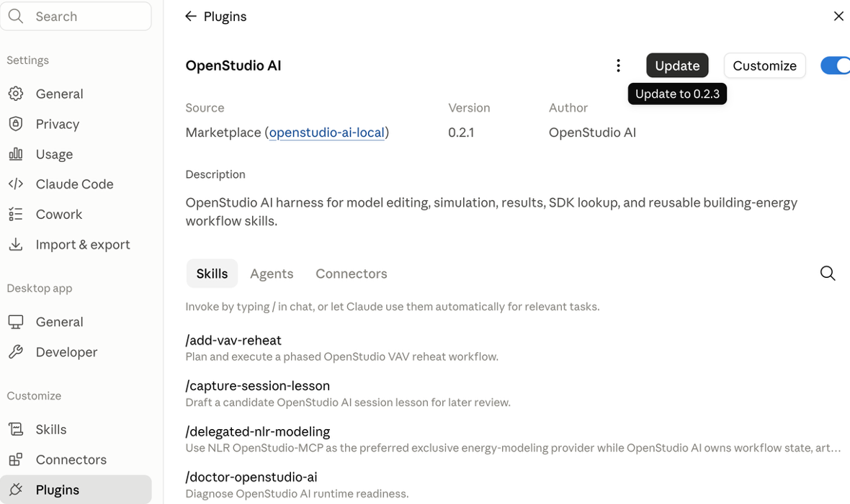Image resolution: width=850 pixels, height=504 pixels.
Task: Click the OpenStudio AI plugin title
Action: point(233,66)
